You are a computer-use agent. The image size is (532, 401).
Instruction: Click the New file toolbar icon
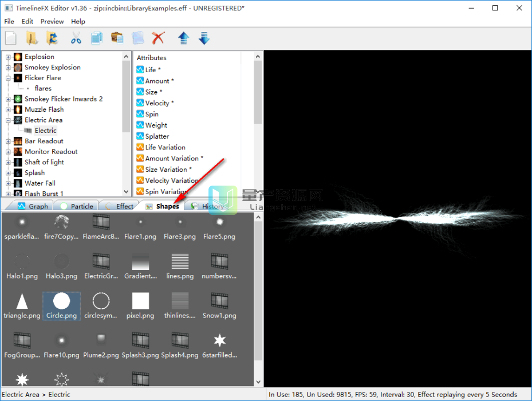point(11,38)
